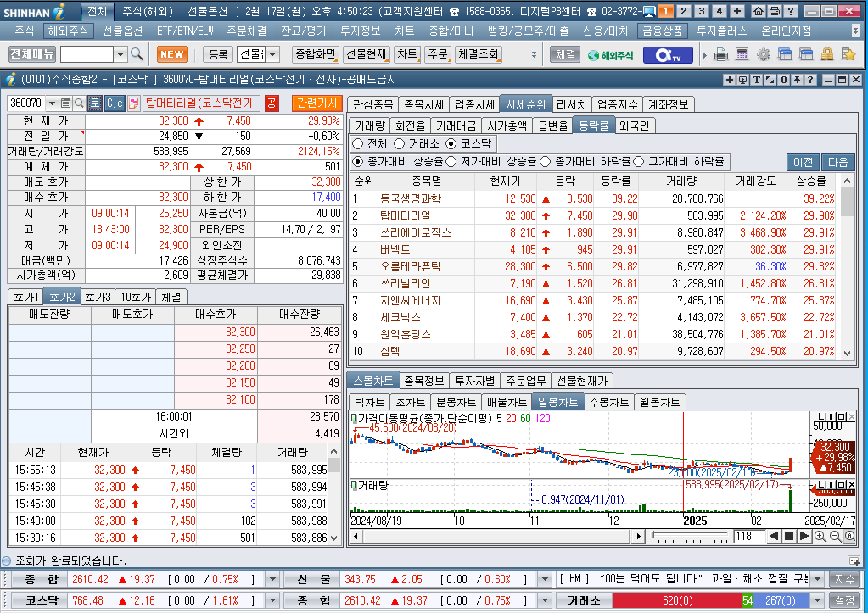Click the T icon in window title bar
Screen dimensions: 868x613
[x=757, y=80]
